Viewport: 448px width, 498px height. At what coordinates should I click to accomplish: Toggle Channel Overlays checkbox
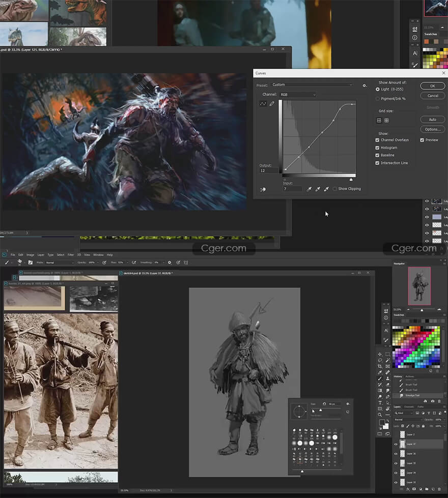click(x=377, y=140)
